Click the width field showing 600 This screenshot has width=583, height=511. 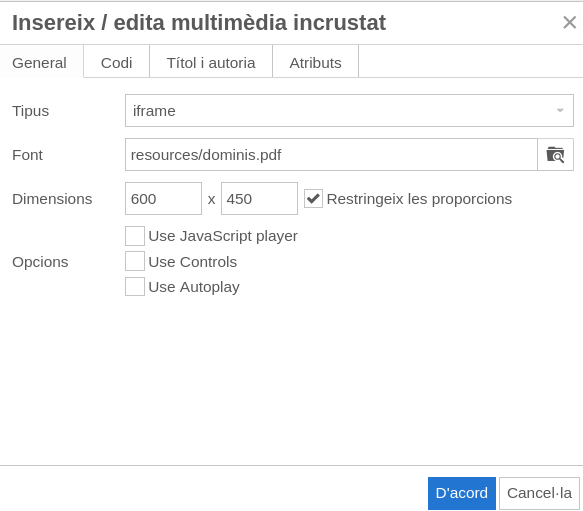click(164, 199)
